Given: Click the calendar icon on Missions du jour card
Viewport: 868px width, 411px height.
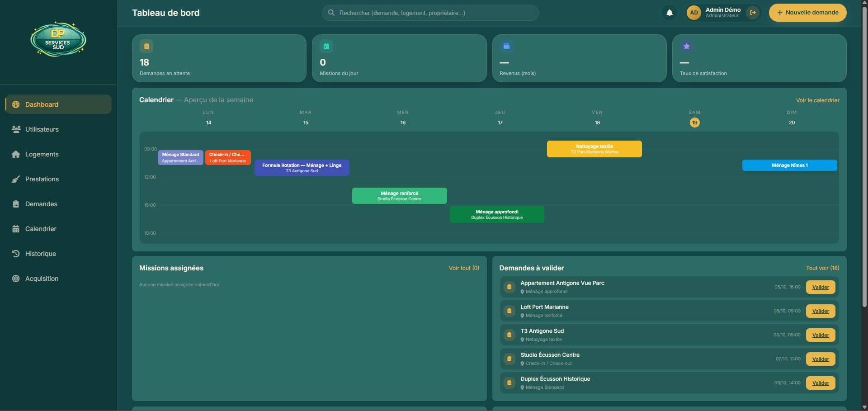Looking at the screenshot, I should 326,46.
